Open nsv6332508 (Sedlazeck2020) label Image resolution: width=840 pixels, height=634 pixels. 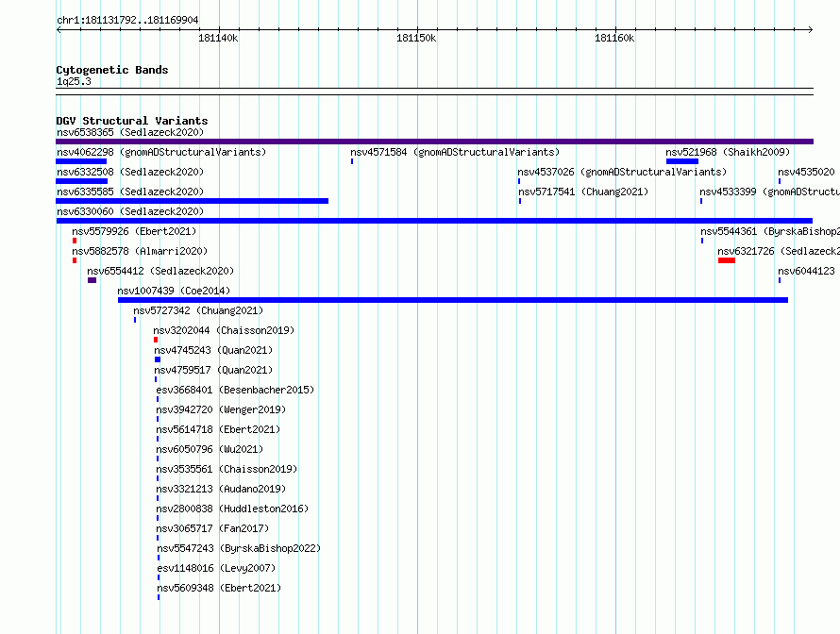click(x=130, y=172)
